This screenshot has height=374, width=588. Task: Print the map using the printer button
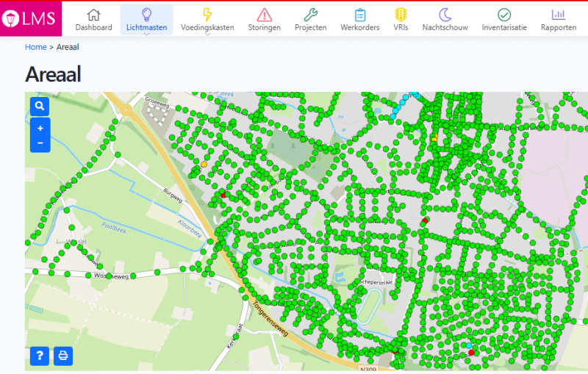click(63, 356)
